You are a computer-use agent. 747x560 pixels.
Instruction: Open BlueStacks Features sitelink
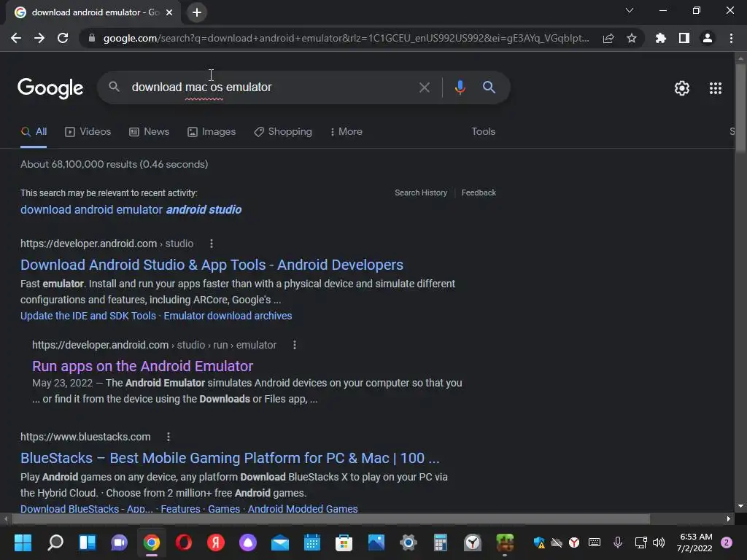[x=180, y=508]
